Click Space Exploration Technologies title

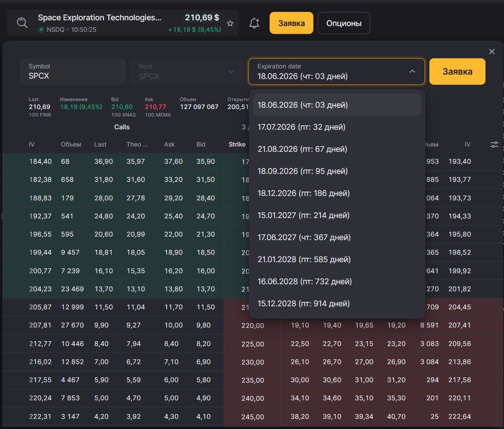point(100,18)
